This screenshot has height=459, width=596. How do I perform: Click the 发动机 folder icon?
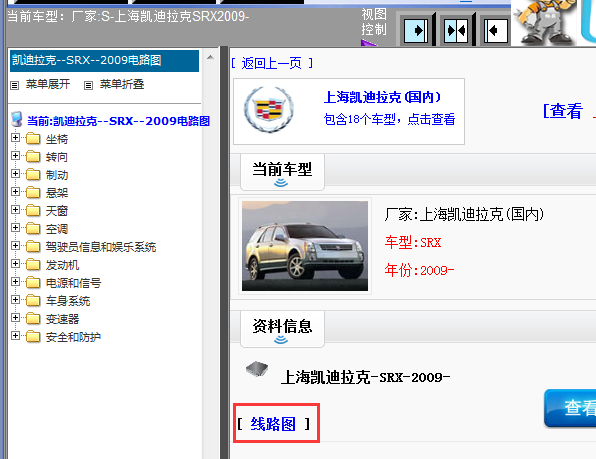coord(33,264)
